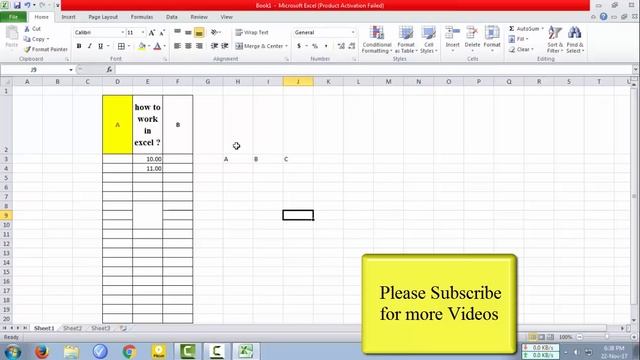Switch to the View tab
The width and height of the screenshot is (640, 360).
[x=226, y=17]
